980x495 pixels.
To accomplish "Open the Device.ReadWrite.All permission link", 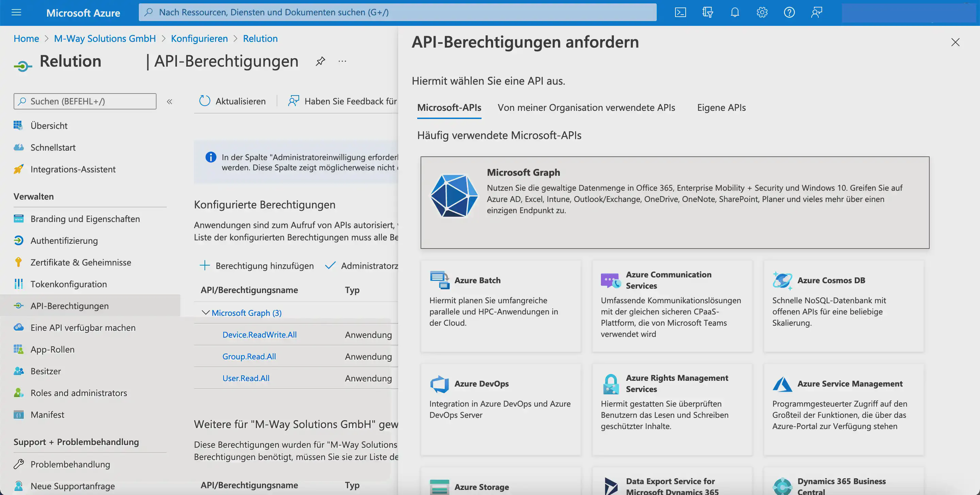I will pyautogui.click(x=259, y=335).
